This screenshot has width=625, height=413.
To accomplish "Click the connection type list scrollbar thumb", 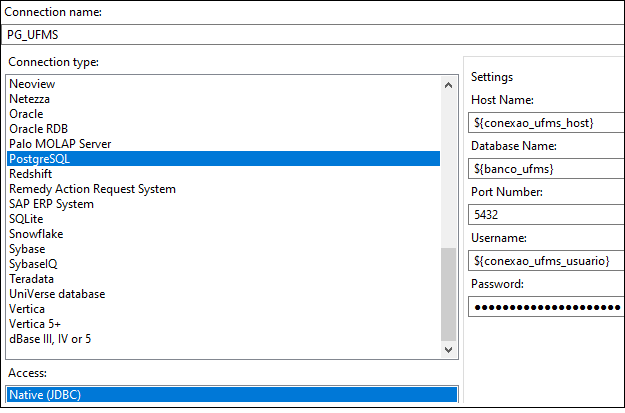I will 448,295.
